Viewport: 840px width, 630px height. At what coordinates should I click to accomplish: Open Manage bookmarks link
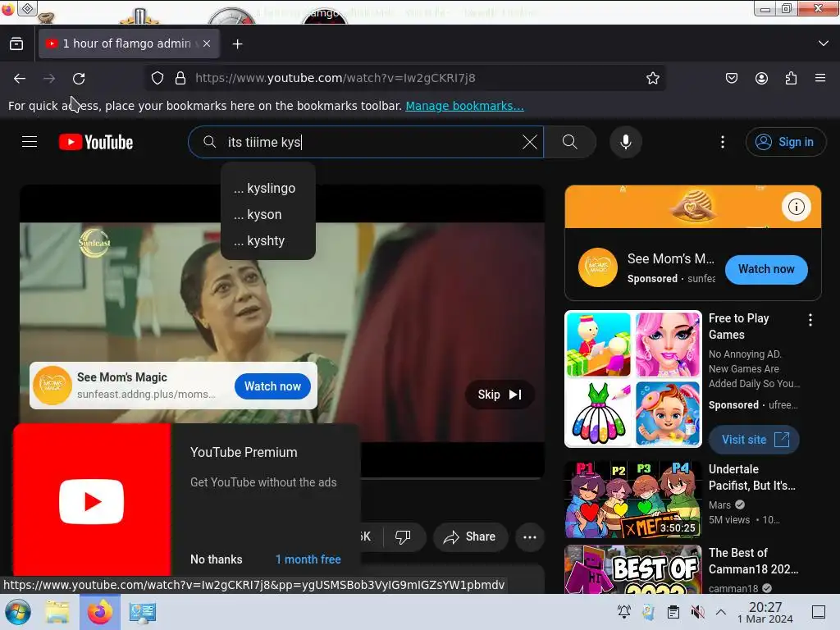click(x=464, y=106)
